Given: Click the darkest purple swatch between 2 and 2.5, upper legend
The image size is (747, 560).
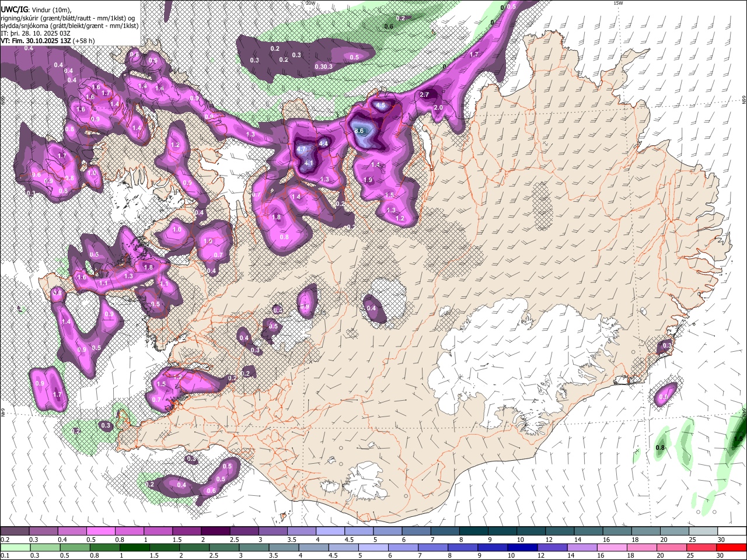Looking at the screenshot, I should coord(215,531).
